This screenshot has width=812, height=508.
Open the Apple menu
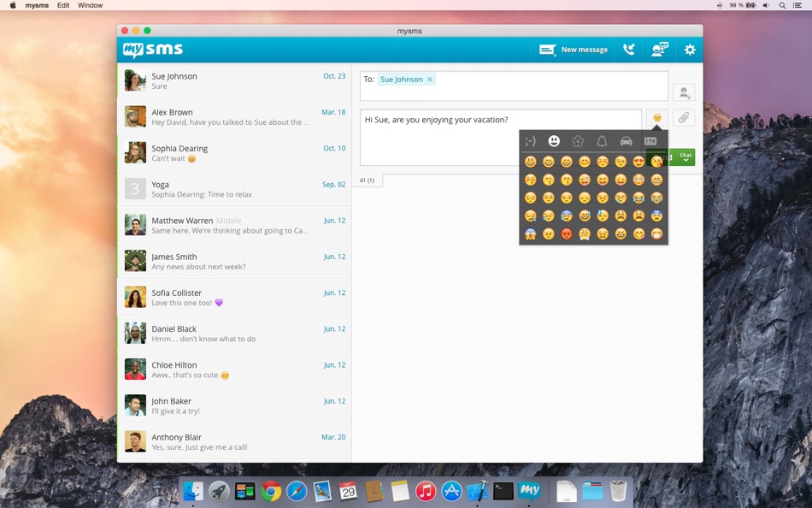coord(13,5)
